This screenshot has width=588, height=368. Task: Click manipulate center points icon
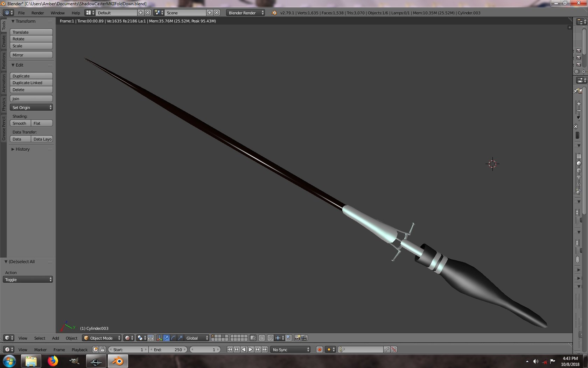[x=150, y=338]
